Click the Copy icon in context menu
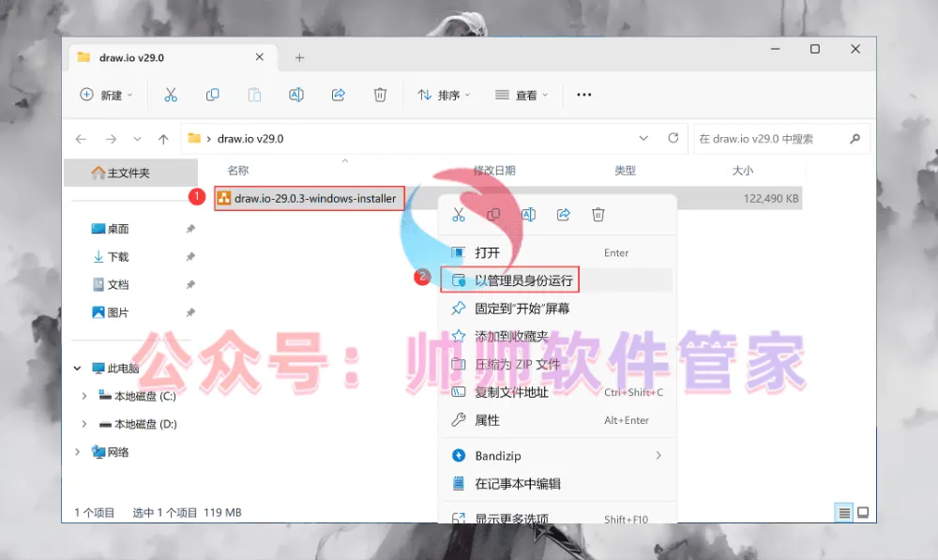Viewport: 938px width, 560px height. click(x=493, y=215)
